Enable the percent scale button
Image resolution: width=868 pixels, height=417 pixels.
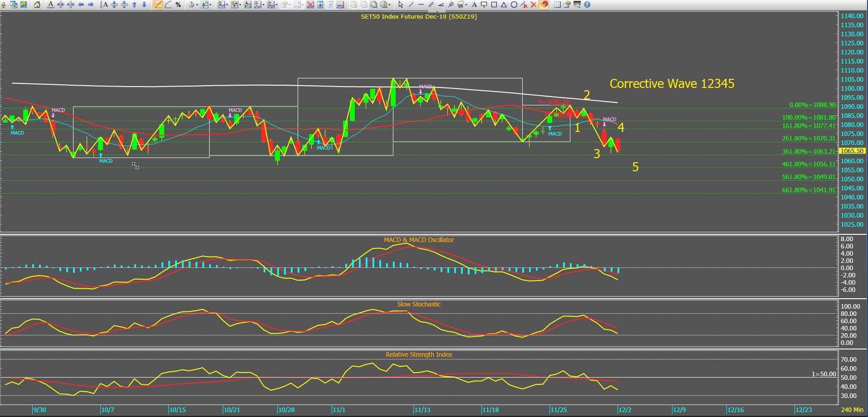pos(178,5)
